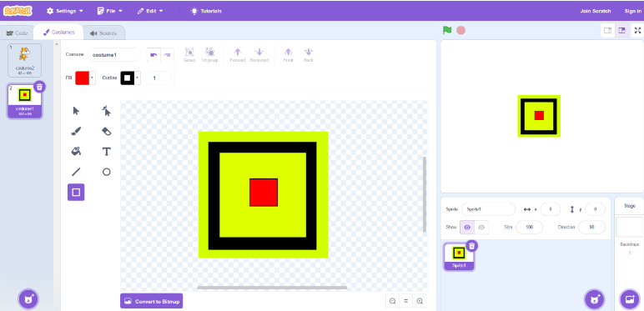
Task: Click the black square border shape
Action: [214, 196]
